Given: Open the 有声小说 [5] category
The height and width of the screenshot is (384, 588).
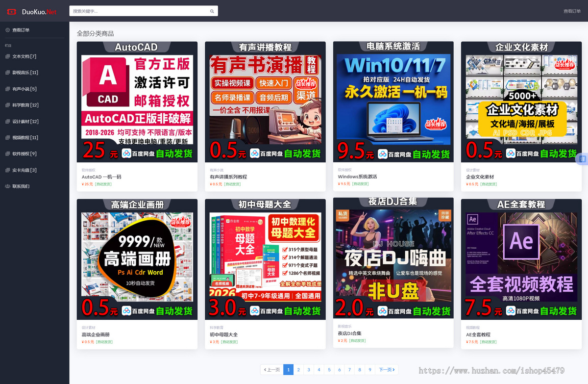Looking at the screenshot, I should [x=24, y=89].
